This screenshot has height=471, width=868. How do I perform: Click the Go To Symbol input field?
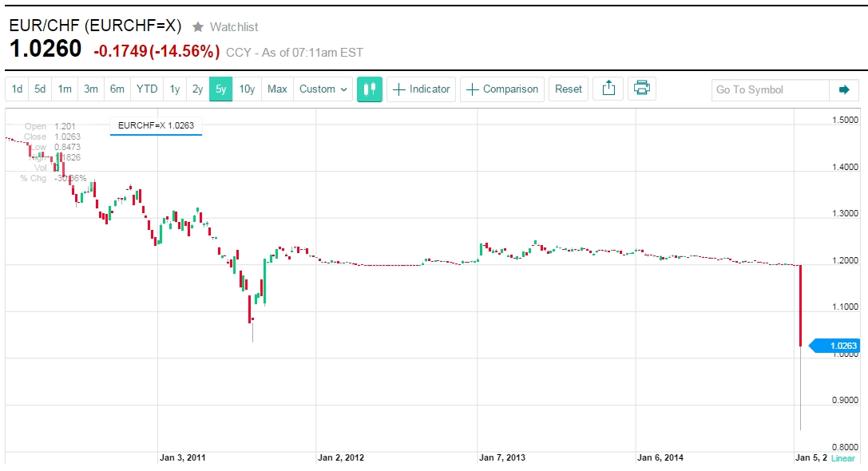click(770, 89)
